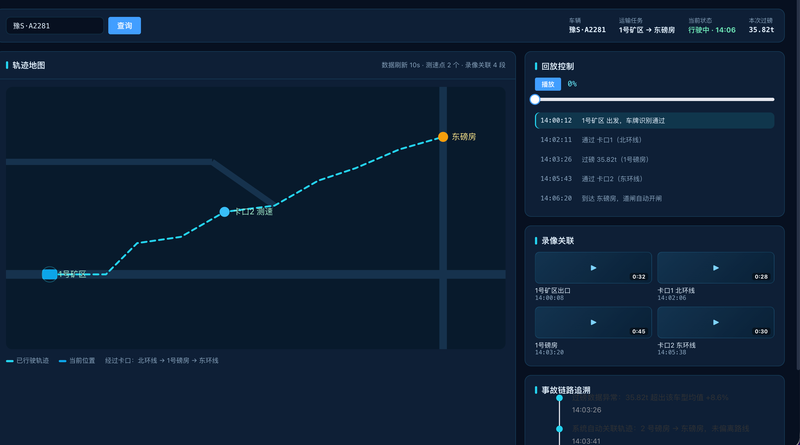Image resolution: width=800 pixels, height=445 pixels.
Task: Click the playback progress slider handle
Action: 535,100
